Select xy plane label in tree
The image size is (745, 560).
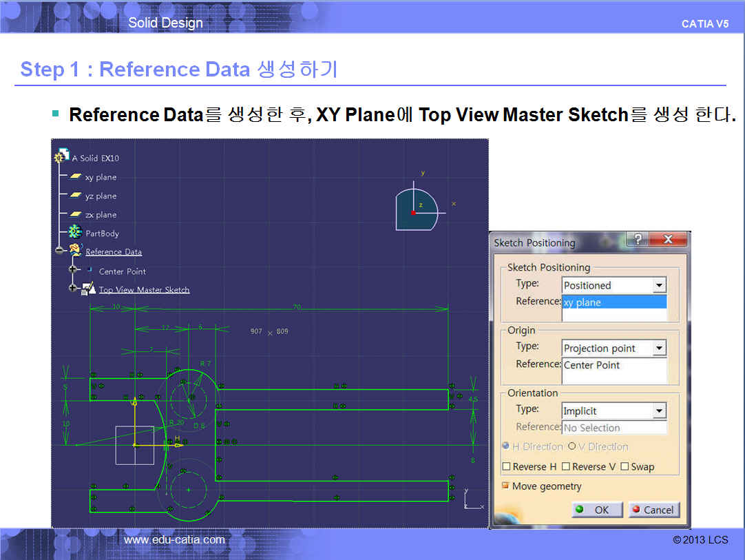point(101,177)
